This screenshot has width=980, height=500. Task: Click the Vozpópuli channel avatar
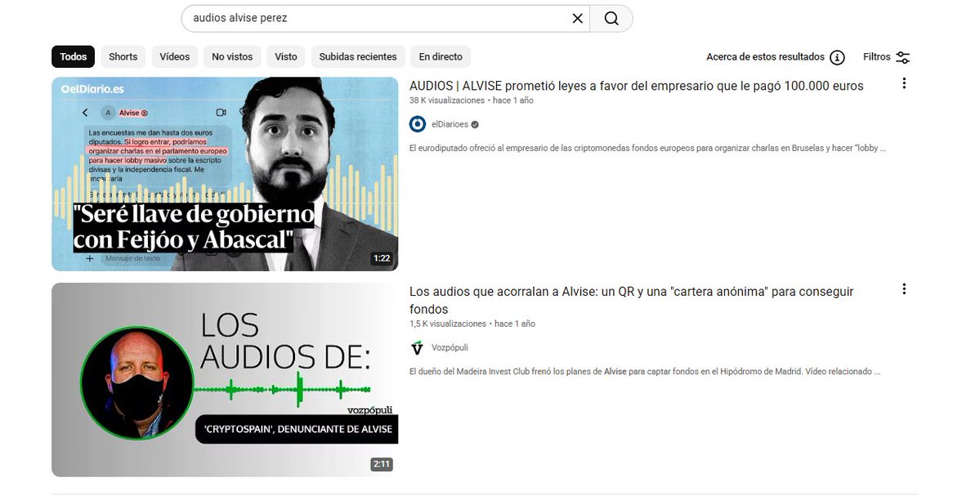tap(418, 347)
